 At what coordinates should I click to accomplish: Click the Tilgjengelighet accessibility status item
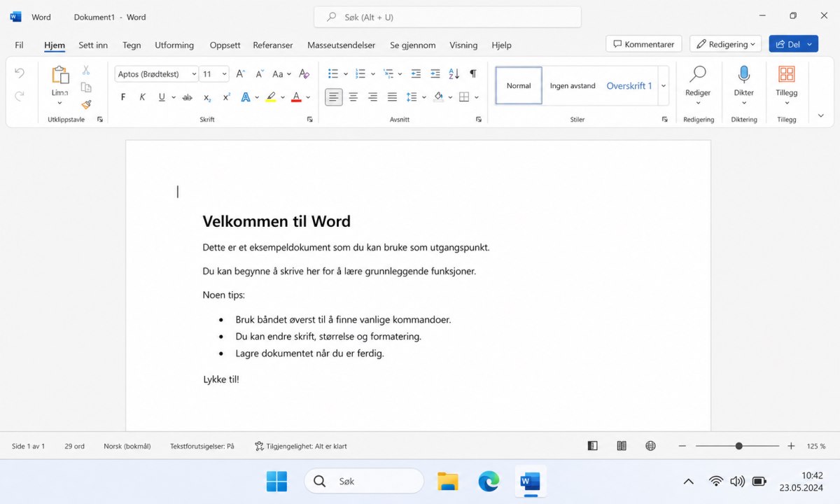coord(301,446)
